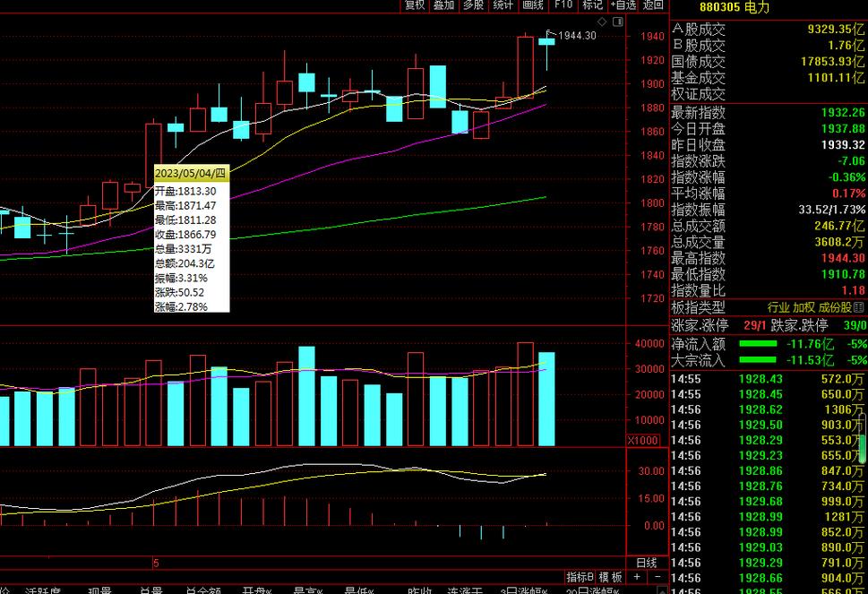Toggle the 标记 marker option
The image size is (868, 594).
point(592,5)
